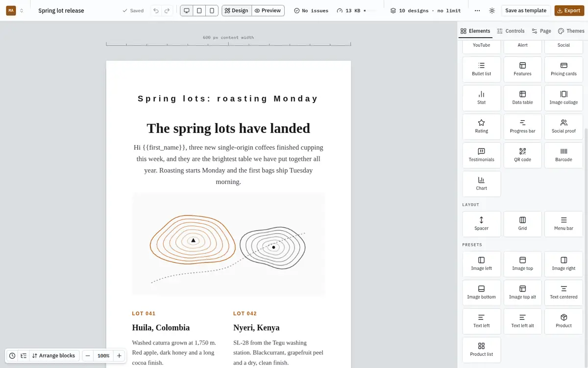Open the more options ellipsis menu
The image size is (588, 368).
[477, 10]
